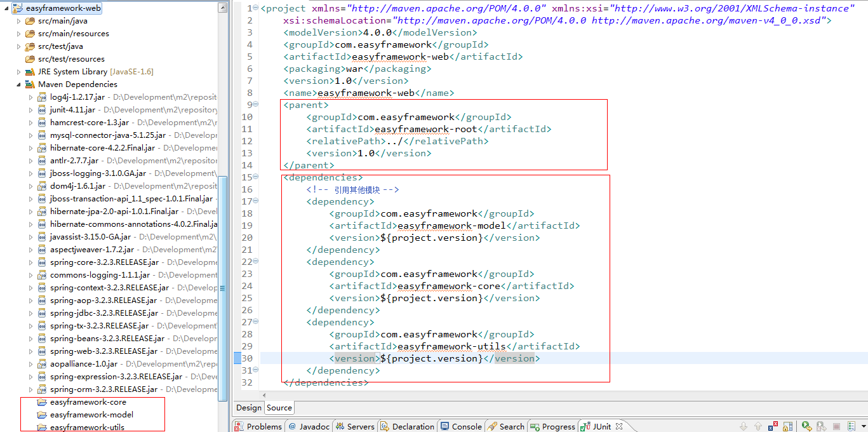Screen dimensions: 868x432
Task: Fold the project element at line 1
Action: (x=256, y=8)
